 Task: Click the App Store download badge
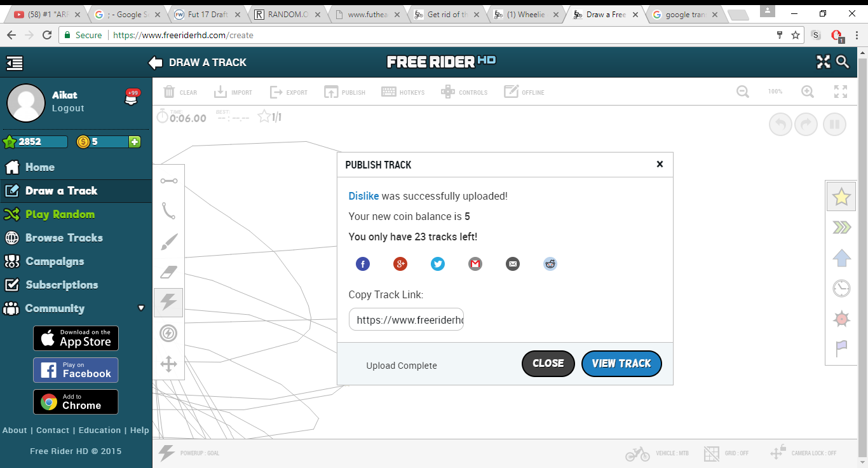(x=76, y=338)
